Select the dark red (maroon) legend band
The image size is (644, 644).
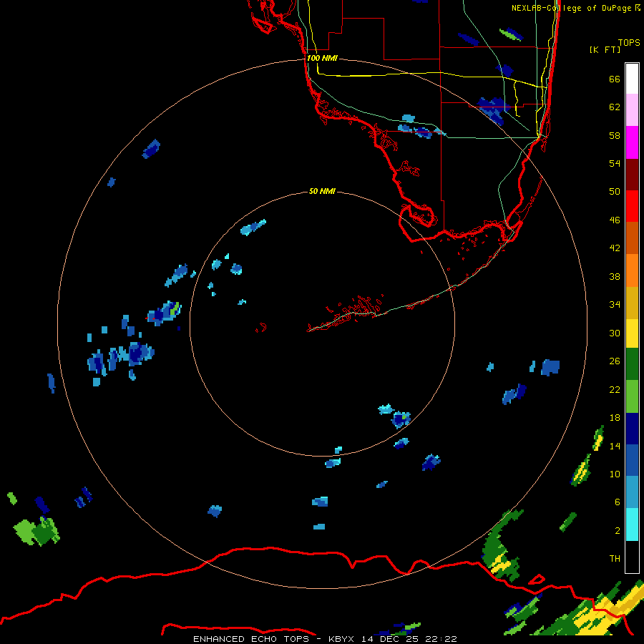click(632, 175)
